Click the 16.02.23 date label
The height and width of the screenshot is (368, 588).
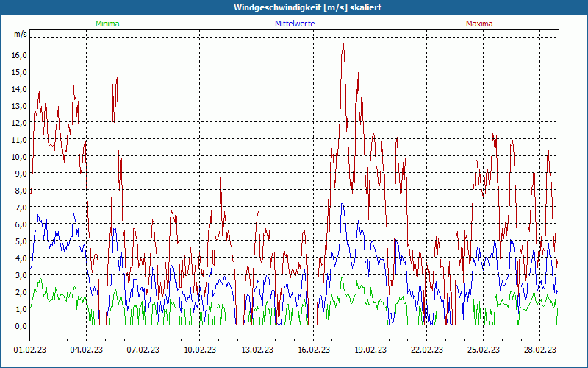(314, 350)
